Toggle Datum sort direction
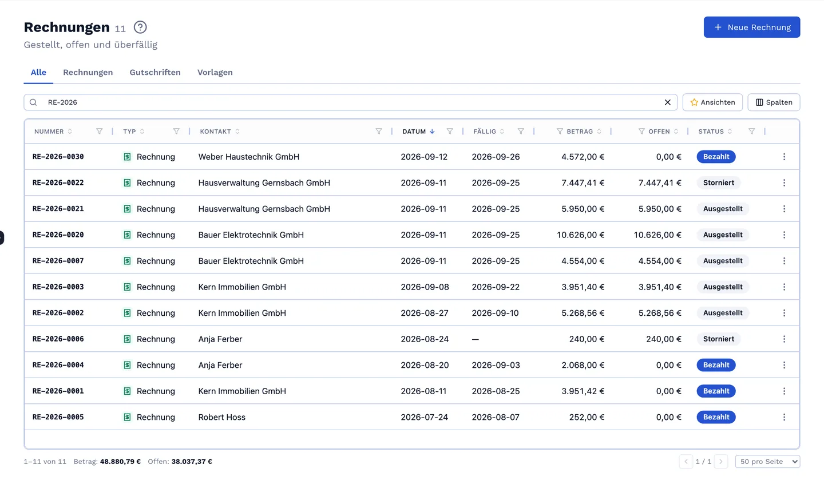 [x=418, y=132]
